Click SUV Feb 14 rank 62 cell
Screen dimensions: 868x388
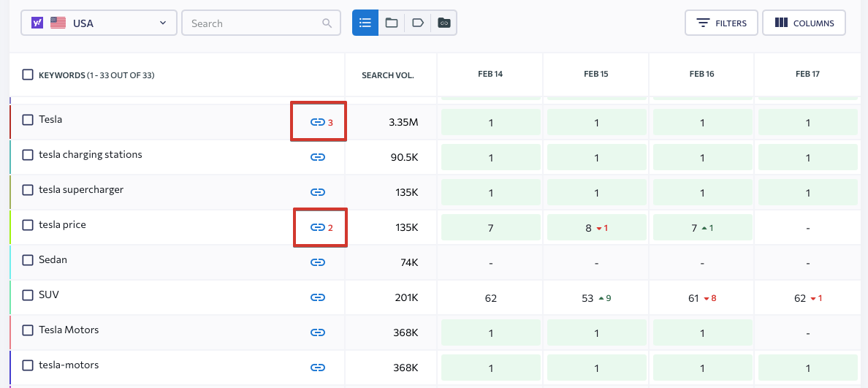click(x=490, y=298)
